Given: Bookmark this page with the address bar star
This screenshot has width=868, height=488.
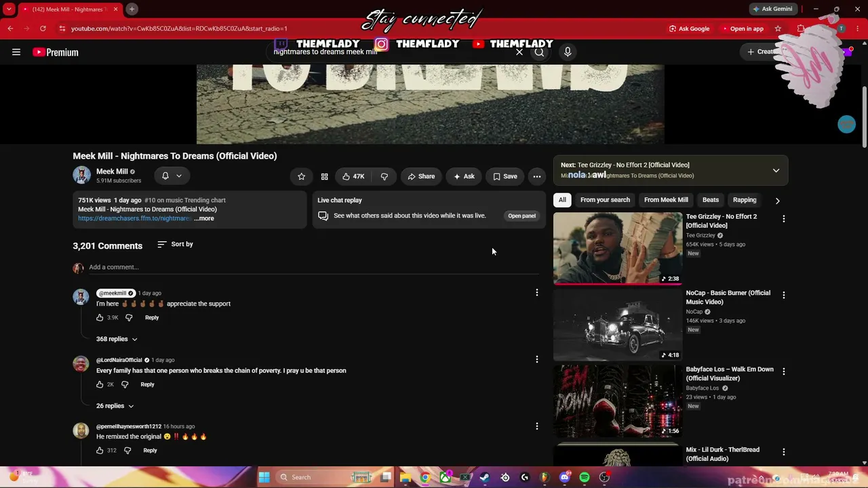Looking at the screenshot, I should coord(778,28).
